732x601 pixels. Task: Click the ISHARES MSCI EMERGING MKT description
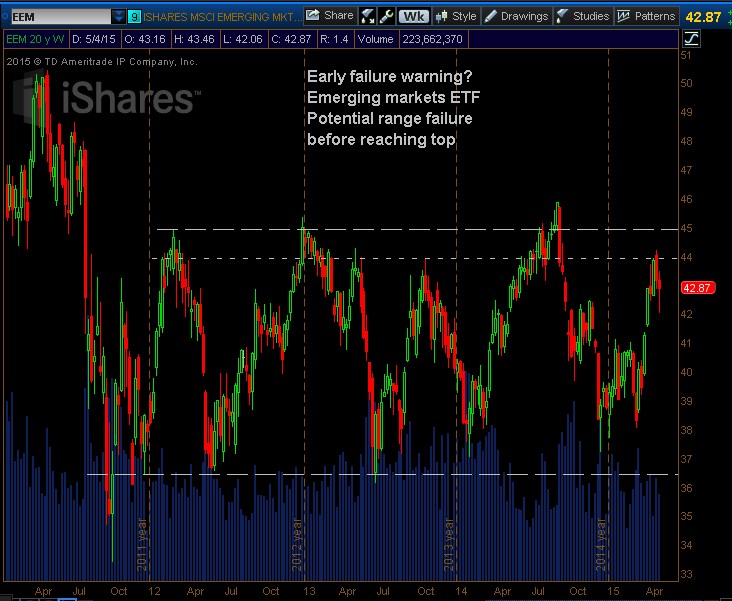pyautogui.click(x=222, y=17)
